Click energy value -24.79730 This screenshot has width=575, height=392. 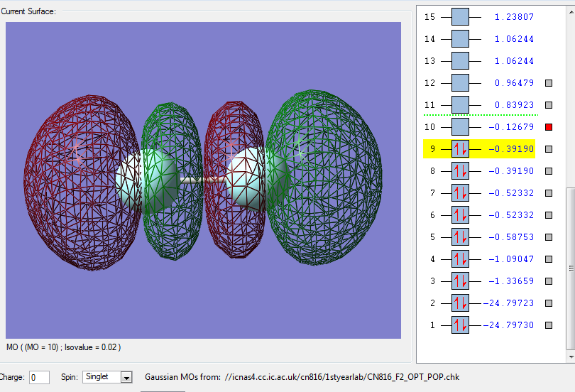[x=508, y=325]
